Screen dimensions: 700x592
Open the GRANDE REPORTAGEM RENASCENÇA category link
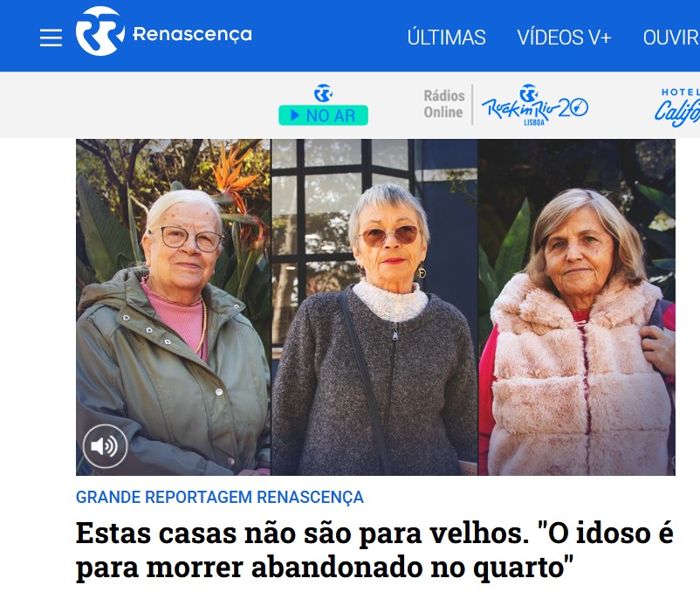pyautogui.click(x=220, y=497)
